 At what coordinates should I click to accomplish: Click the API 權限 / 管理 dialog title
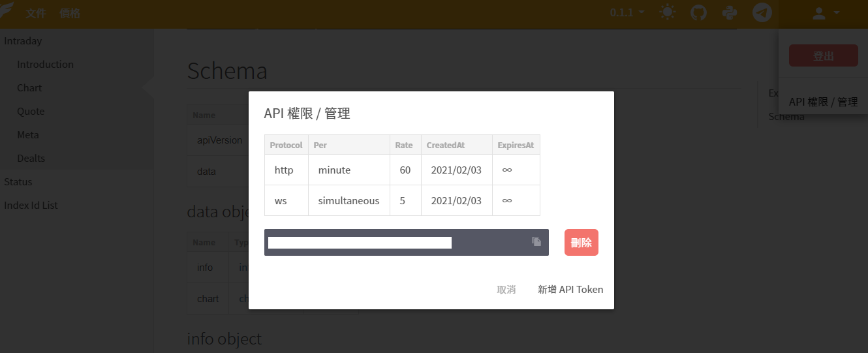[307, 114]
